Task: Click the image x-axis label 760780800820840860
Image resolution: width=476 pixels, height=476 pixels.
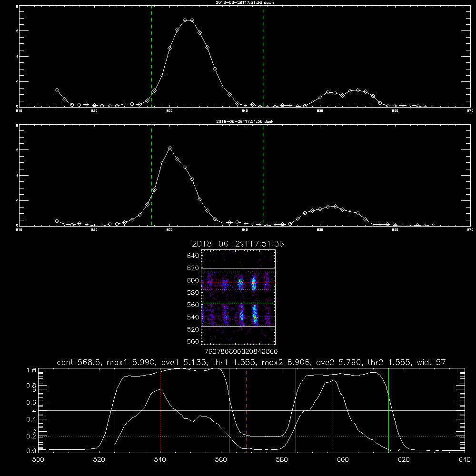Action: (x=241, y=352)
